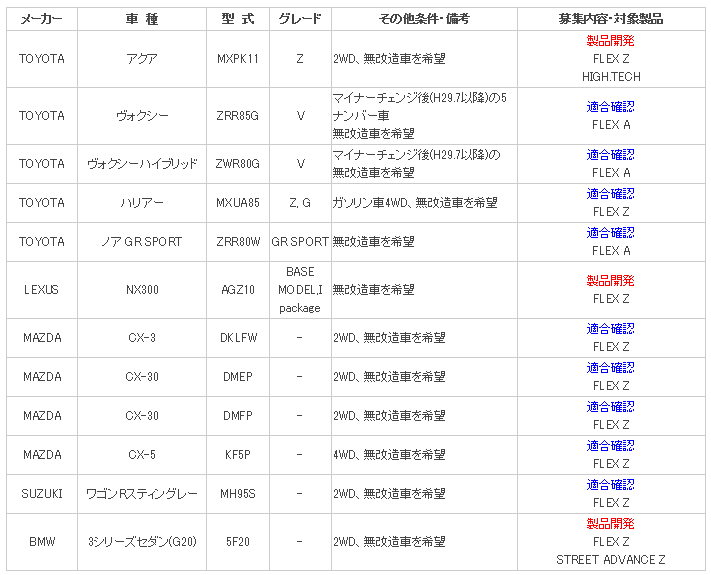Select model code DMEP
Viewport: 711px width, 575px height.
point(238,377)
